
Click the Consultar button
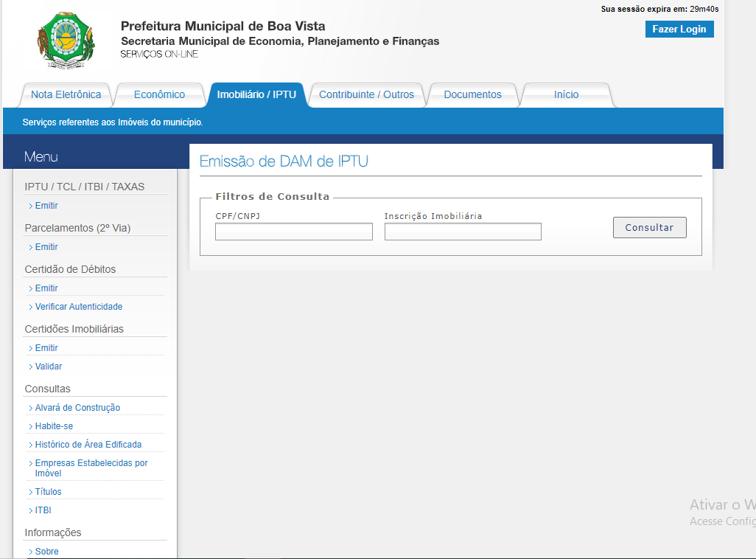coord(649,228)
